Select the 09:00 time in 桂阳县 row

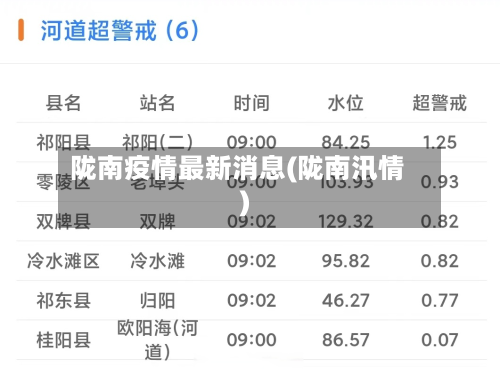pyautogui.click(x=251, y=340)
